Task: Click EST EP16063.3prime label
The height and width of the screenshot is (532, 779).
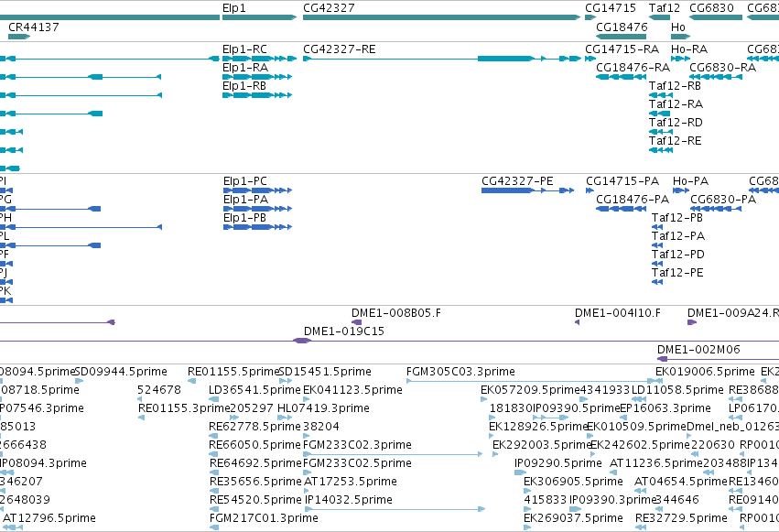Action: (665, 408)
